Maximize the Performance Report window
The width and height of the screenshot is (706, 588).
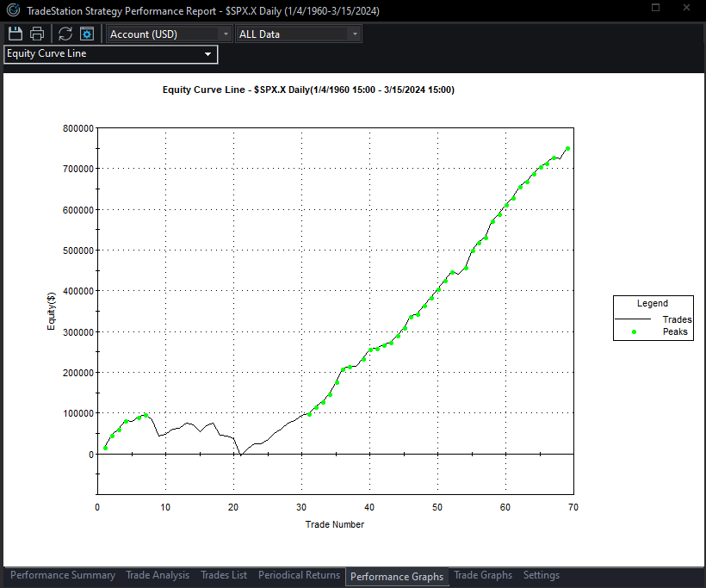point(655,8)
